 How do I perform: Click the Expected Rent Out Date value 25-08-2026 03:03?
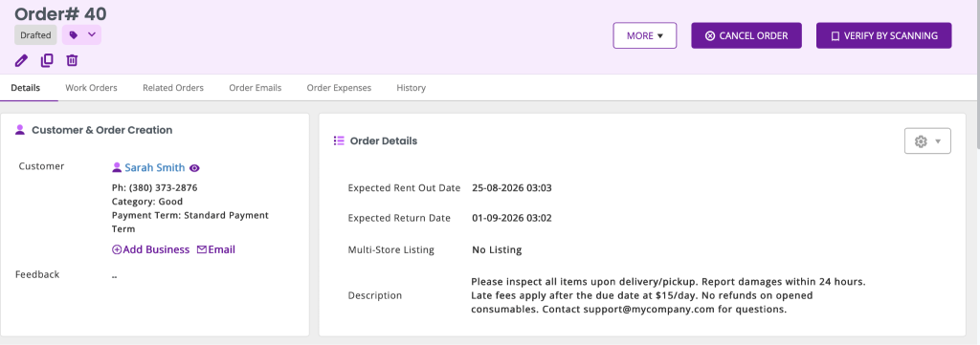tap(512, 187)
